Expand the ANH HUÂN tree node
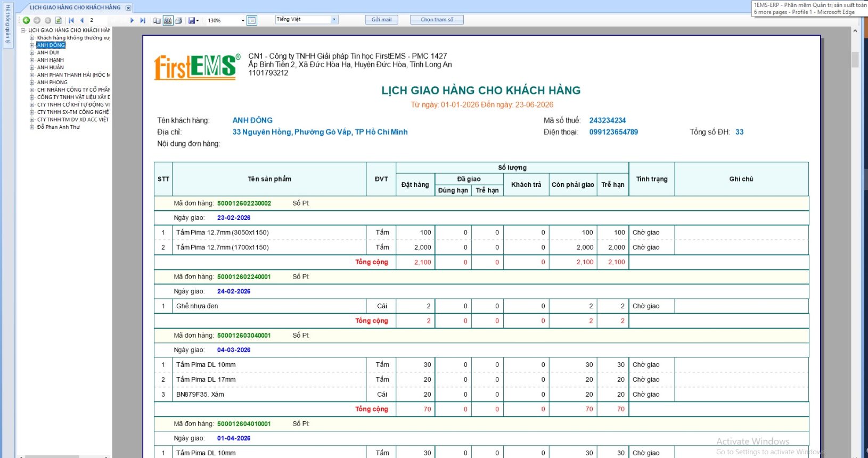This screenshot has width=868, height=458. (x=32, y=68)
